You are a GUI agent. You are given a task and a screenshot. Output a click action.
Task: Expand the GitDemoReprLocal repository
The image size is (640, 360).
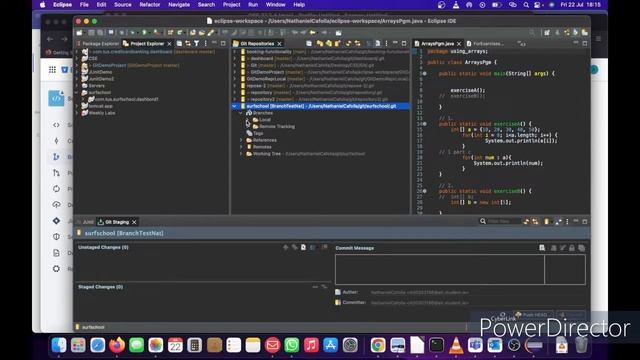click(x=235, y=79)
